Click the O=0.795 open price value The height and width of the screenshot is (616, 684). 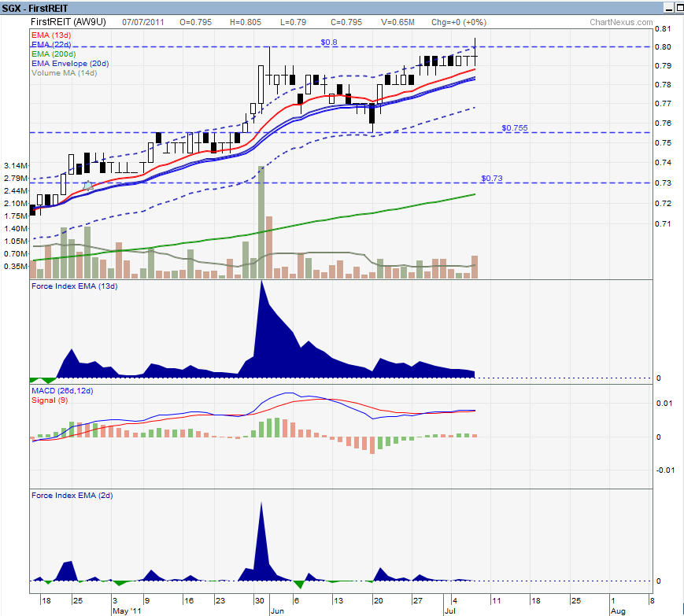pyautogui.click(x=195, y=22)
